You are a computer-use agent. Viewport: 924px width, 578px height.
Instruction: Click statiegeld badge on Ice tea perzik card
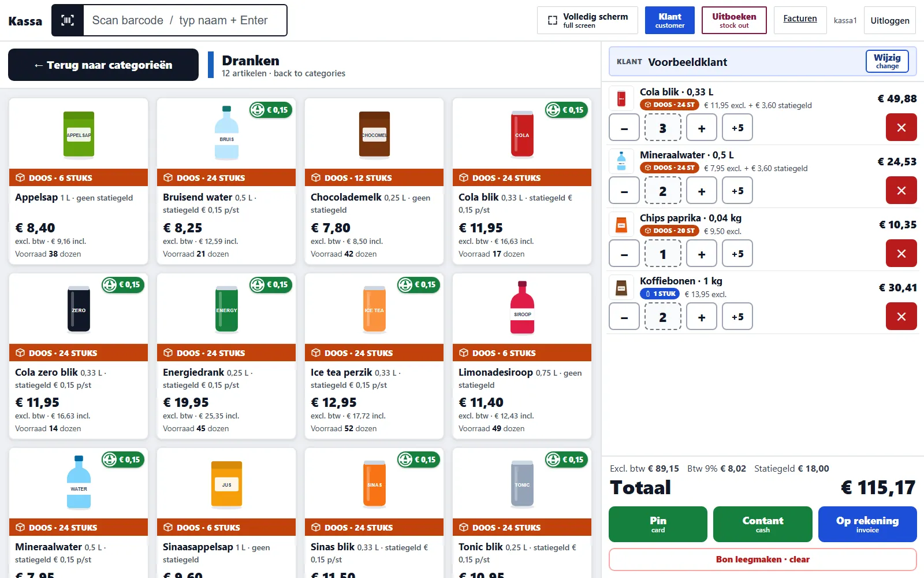[x=419, y=284]
